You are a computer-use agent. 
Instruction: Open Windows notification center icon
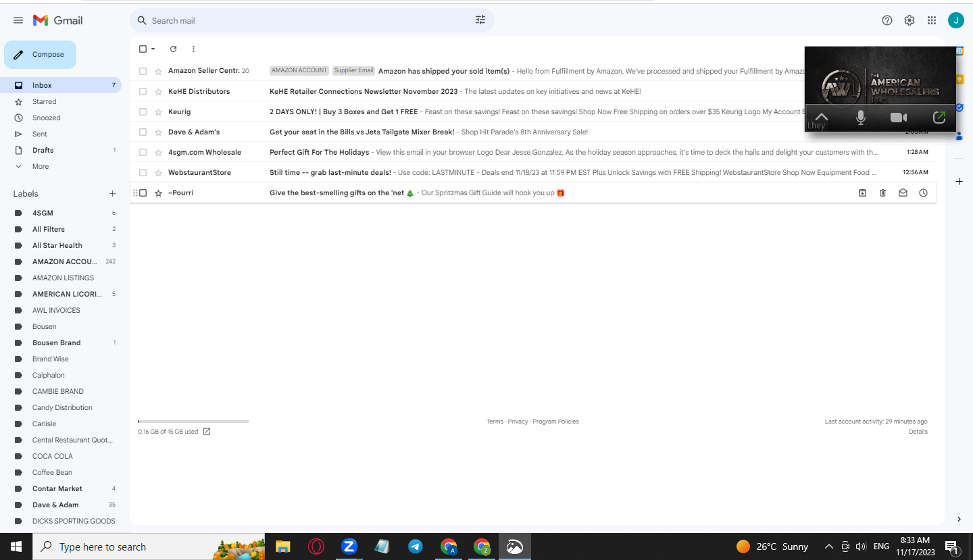tap(951, 546)
